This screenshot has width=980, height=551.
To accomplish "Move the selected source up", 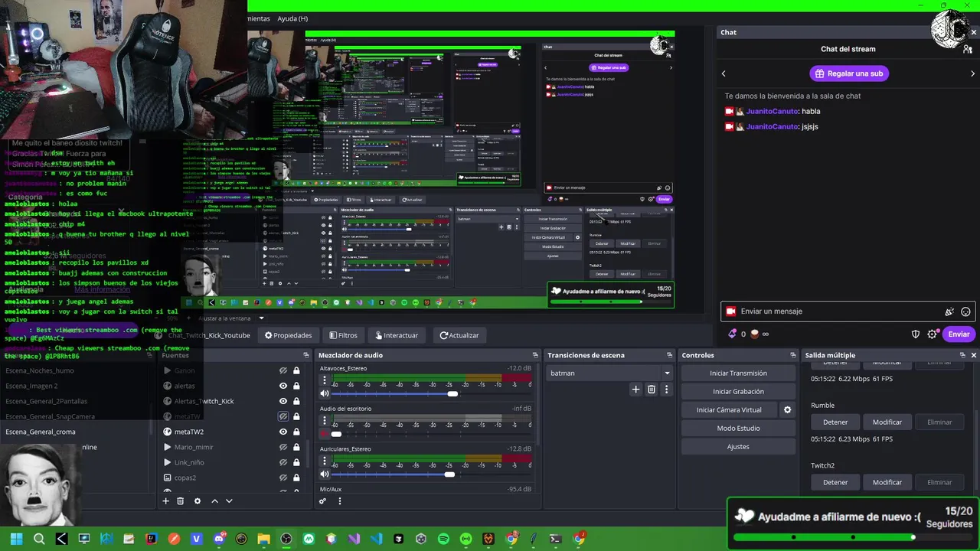I will [x=214, y=501].
